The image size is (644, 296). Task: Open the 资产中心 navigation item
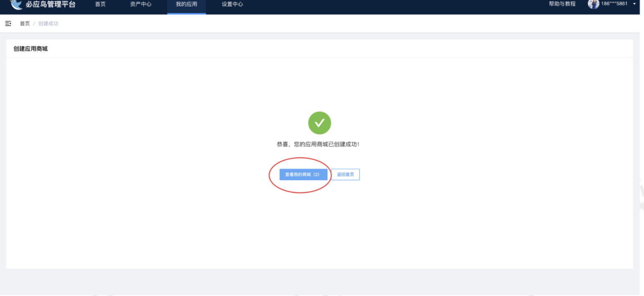[141, 4]
